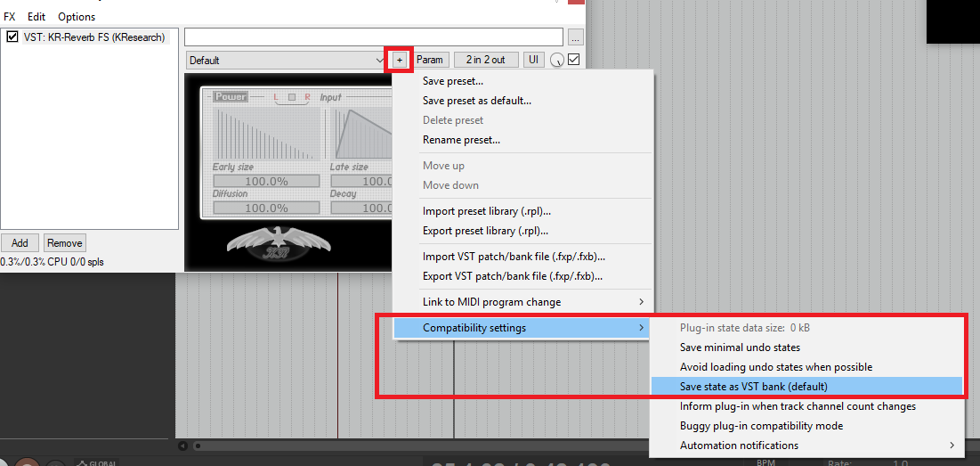The image size is (980, 466).
Task: Click the CPU usage status text
Action: [x=53, y=262]
